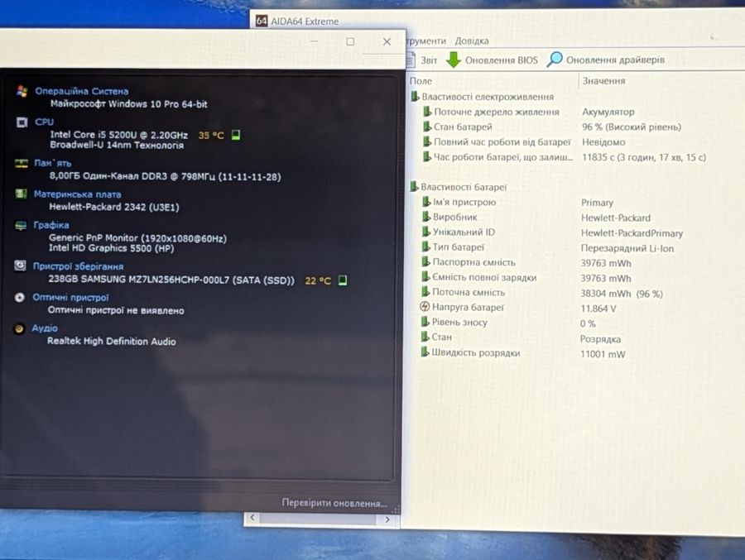The height and width of the screenshot is (560, 745).
Task: Click the Перевірити оновлення link in Speccy
Action: (334, 503)
